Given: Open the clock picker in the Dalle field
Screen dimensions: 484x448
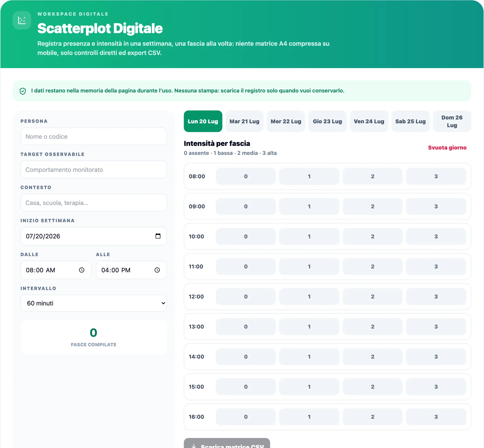Looking at the screenshot, I should coord(82,270).
